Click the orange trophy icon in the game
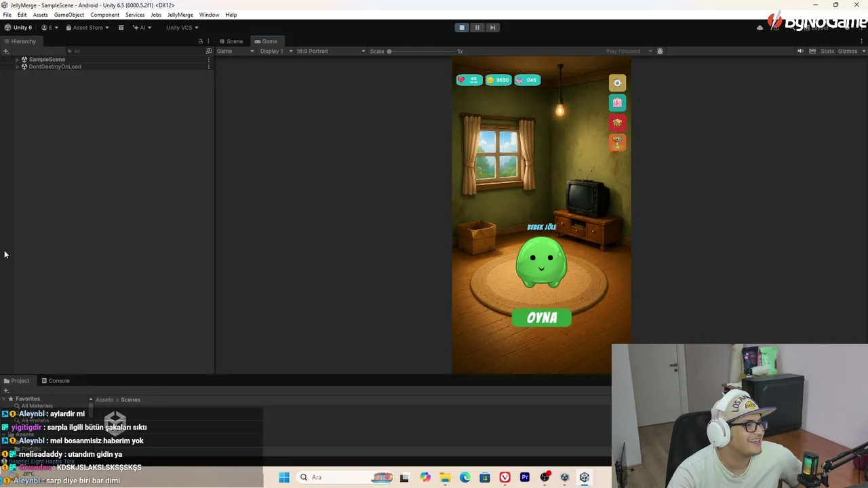 click(617, 142)
